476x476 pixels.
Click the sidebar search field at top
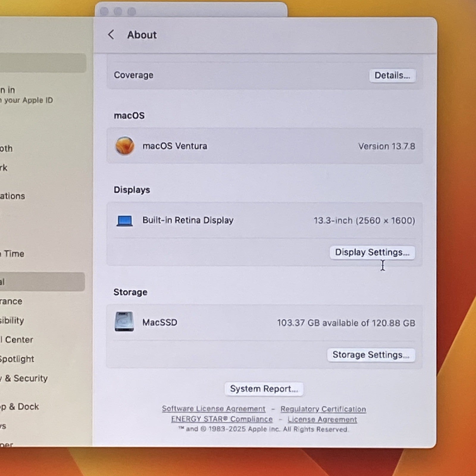[43, 63]
